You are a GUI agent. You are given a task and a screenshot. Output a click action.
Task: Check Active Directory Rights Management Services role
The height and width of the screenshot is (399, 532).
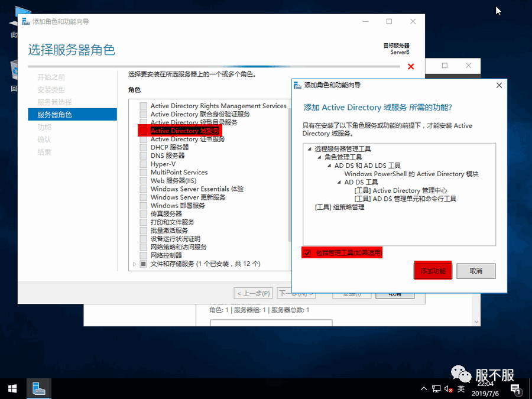click(x=144, y=106)
